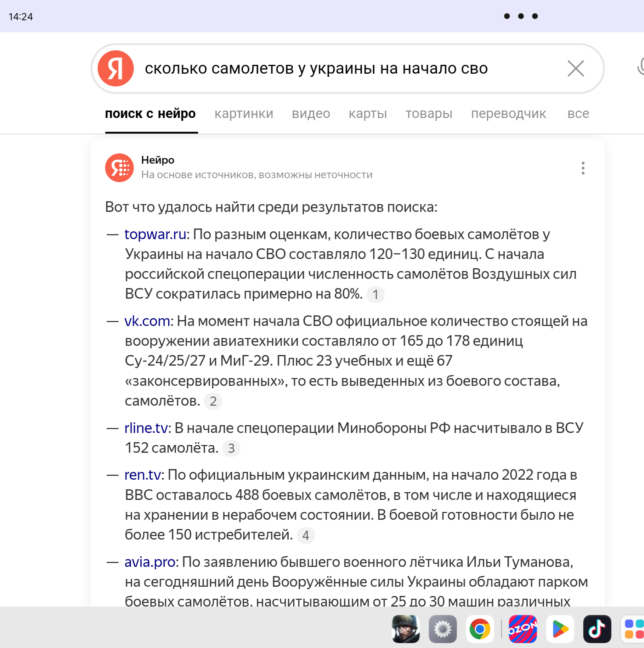Viewport: 644px width, 648px height.
Task: Switch to the картинки tab
Action: click(244, 114)
